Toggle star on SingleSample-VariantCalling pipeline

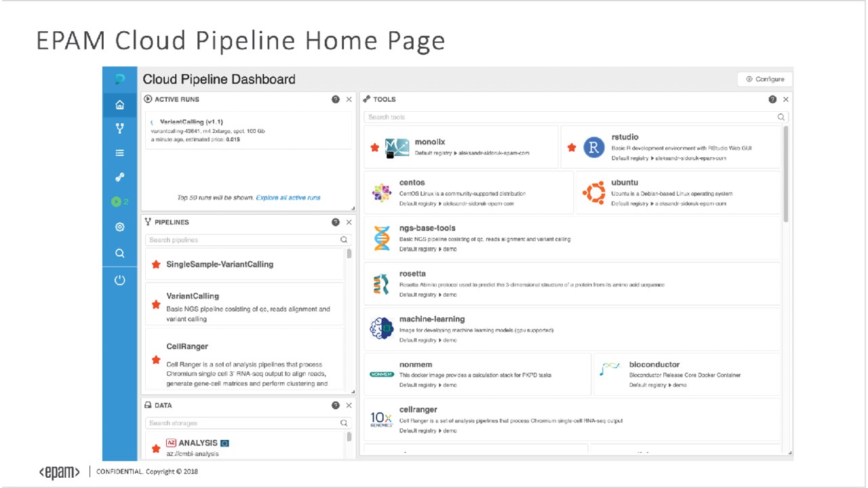click(156, 264)
